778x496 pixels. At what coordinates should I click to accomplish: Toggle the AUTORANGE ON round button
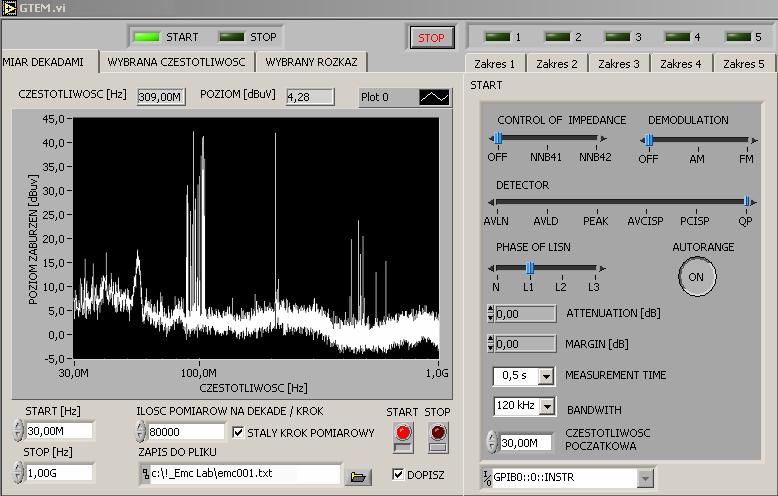(697, 277)
